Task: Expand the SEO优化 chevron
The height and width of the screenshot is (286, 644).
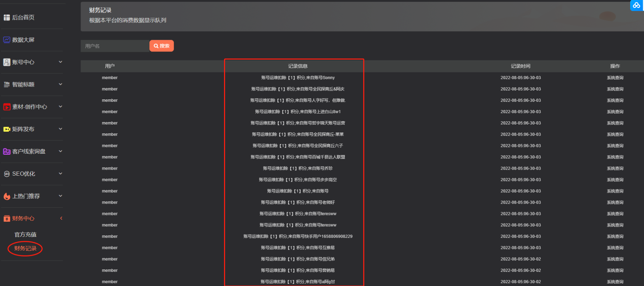Action: 60,174
